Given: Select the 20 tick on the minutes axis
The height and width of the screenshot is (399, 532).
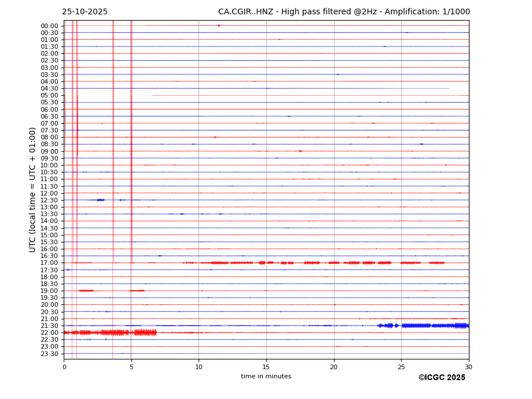Looking at the screenshot, I should pyautogui.click(x=334, y=366).
